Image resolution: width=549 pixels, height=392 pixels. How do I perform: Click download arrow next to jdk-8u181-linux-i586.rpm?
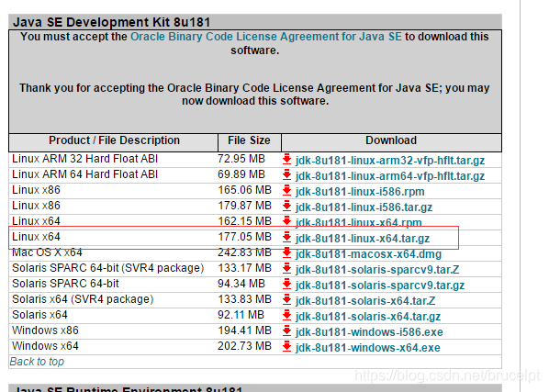point(286,190)
